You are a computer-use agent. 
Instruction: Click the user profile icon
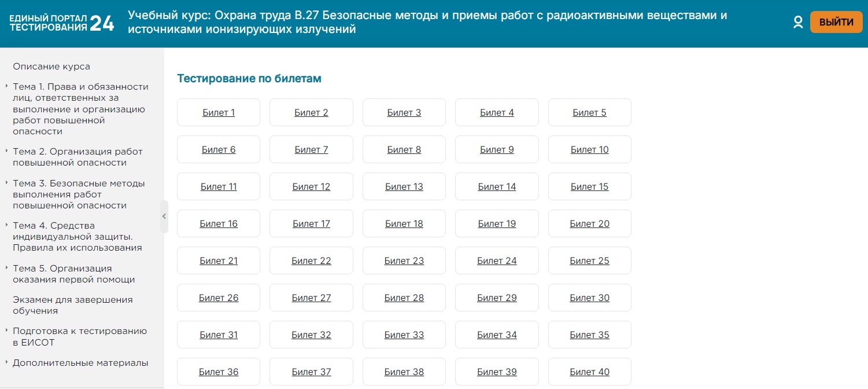[798, 23]
